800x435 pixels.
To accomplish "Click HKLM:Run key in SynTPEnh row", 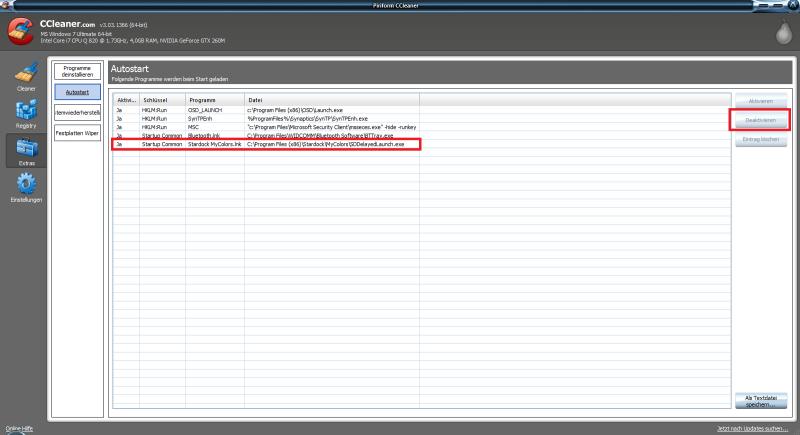I will click(154, 119).
